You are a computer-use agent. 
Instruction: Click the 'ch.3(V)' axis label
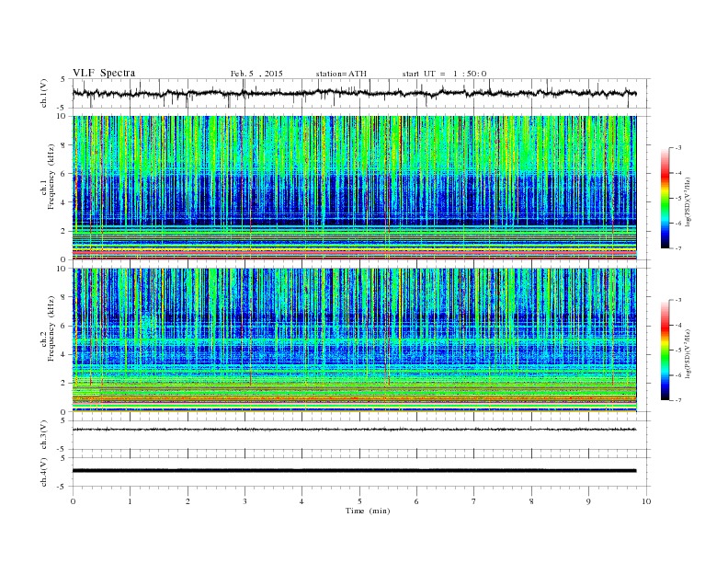[x=44, y=434]
